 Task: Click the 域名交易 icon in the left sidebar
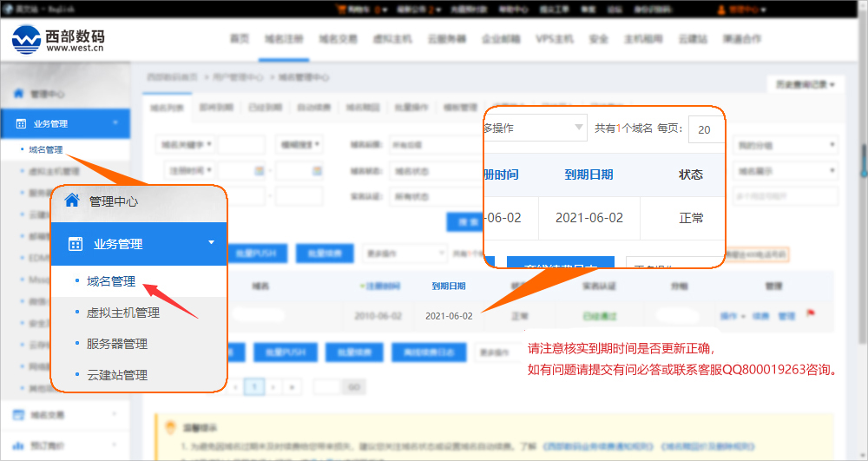(x=18, y=415)
